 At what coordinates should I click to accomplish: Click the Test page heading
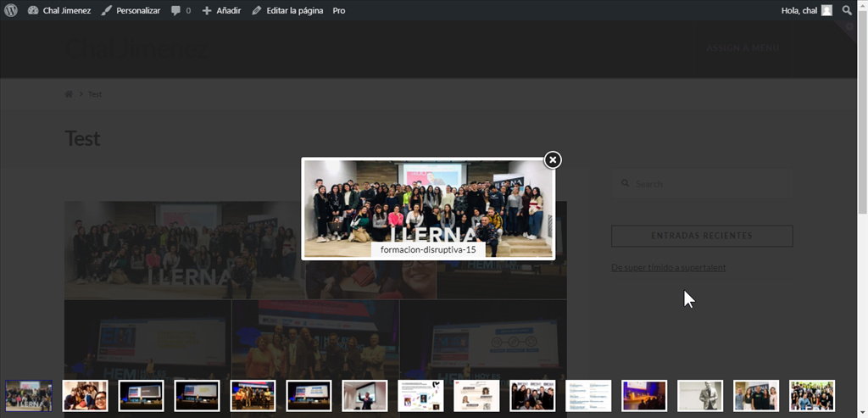pyautogui.click(x=82, y=138)
